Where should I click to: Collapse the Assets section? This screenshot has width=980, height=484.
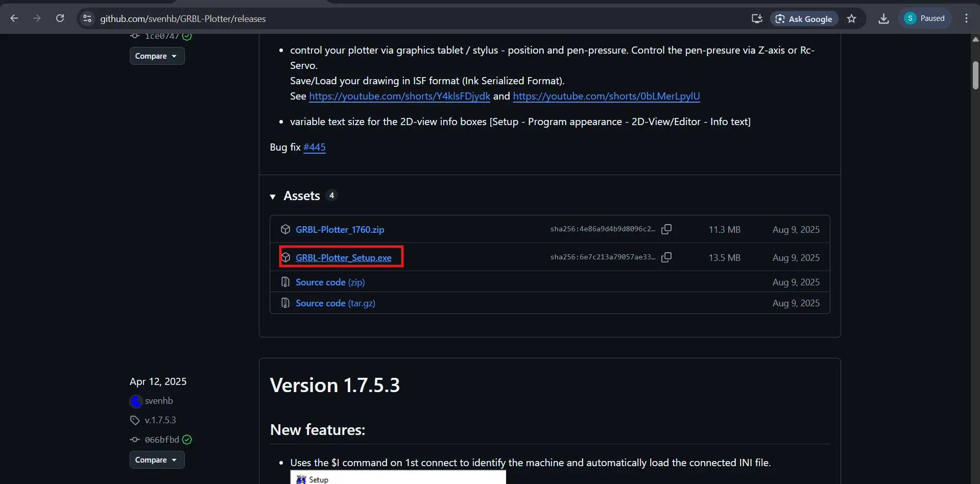coord(273,196)
